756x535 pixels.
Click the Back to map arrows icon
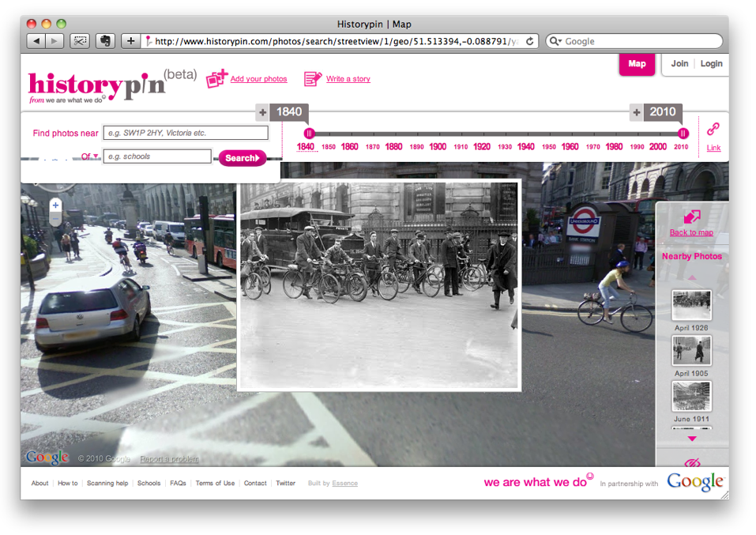(x=692, y=217)
